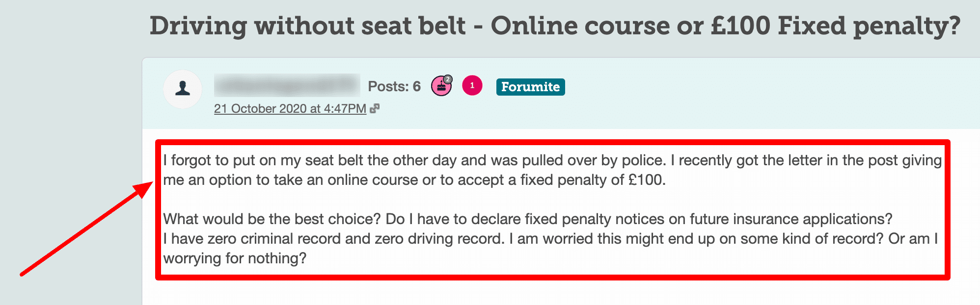Viewport: 980px width, 305px height.
Task: Select the permalink share icon beside the timestamp
Action: pos(375,108)
